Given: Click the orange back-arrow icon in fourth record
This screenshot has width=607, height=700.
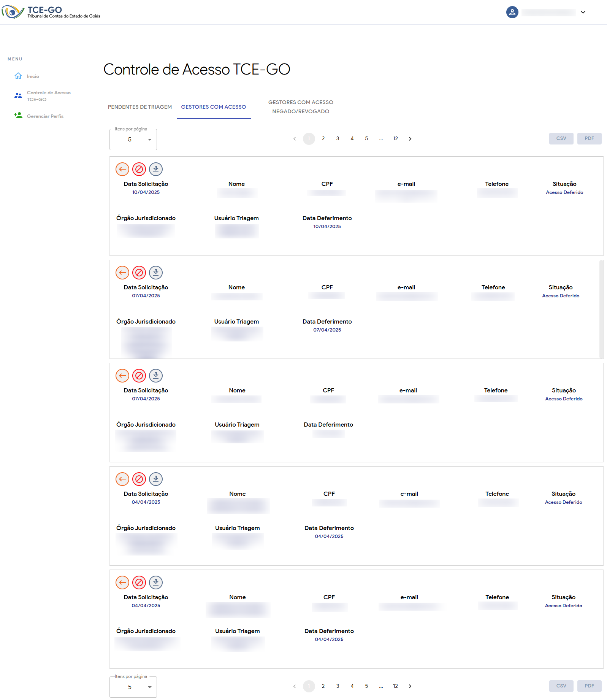Looking at the screenshot, I should pos(122,479).
